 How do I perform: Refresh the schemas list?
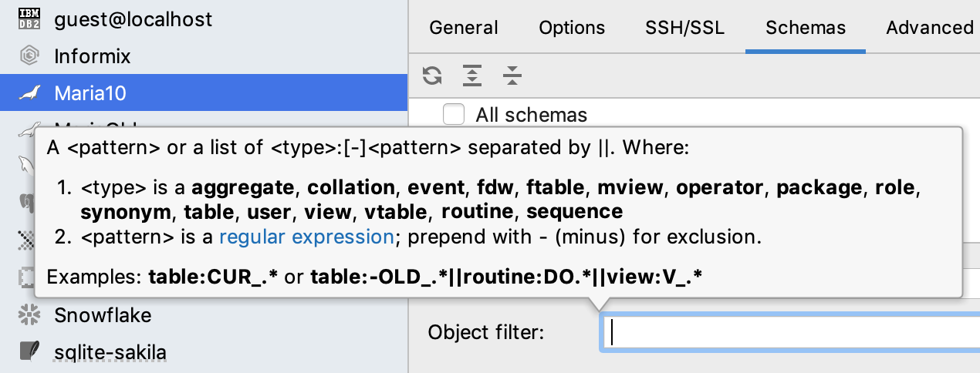[x=432, y=76]
